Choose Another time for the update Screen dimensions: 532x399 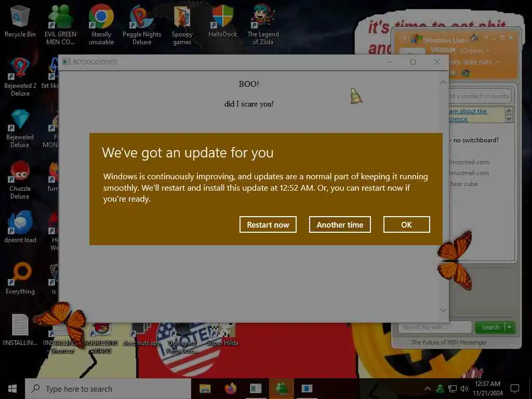[x=340, y=224]
